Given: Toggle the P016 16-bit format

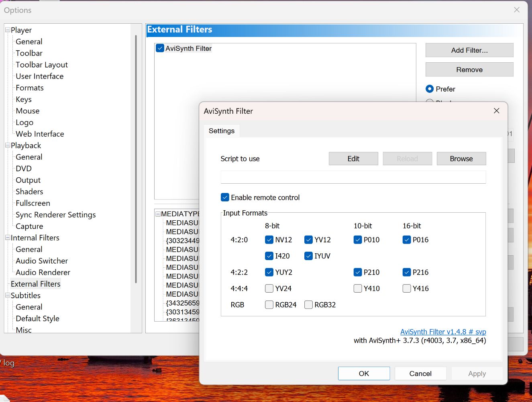Looking at the screenshot, I should click(x=407, y=240).
